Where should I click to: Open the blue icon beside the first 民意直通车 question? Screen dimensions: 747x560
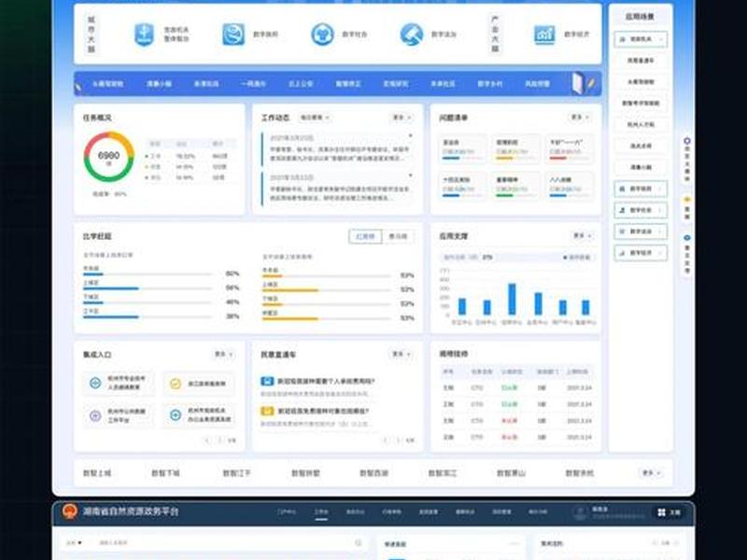(267, 381)
